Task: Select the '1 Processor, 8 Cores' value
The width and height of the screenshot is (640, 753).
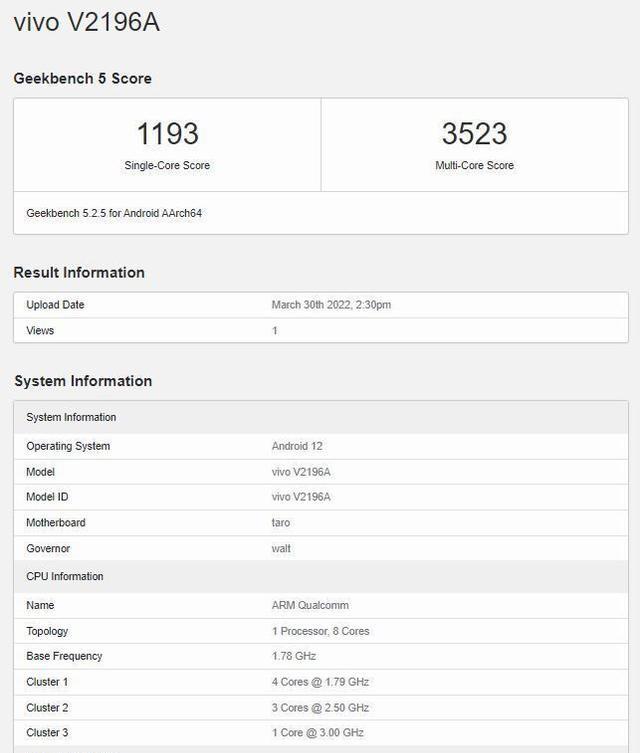Action: (x=321, y=631)
